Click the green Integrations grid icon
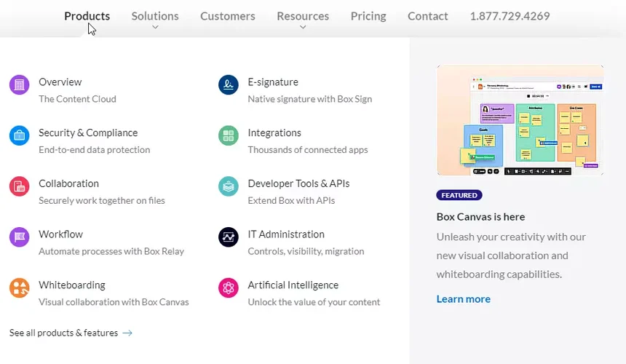This screenshot has width=626, height=364. point(229,135)
